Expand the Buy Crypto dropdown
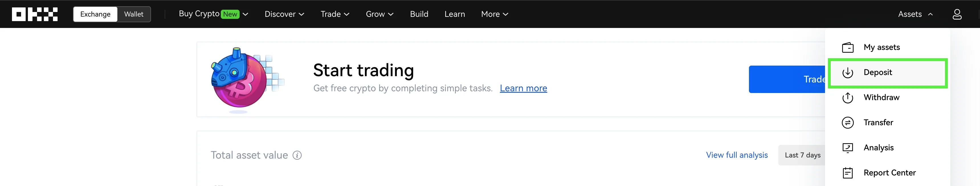This screenshot has width=980, height=186. (213, 14)
